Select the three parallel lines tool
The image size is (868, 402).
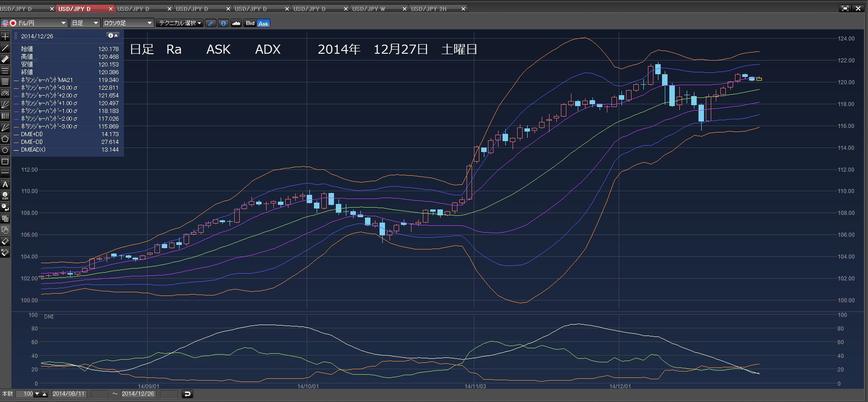pos(5,71)
